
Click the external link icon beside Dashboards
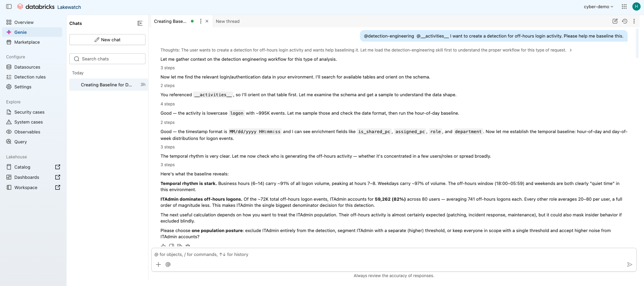(58, 177)
